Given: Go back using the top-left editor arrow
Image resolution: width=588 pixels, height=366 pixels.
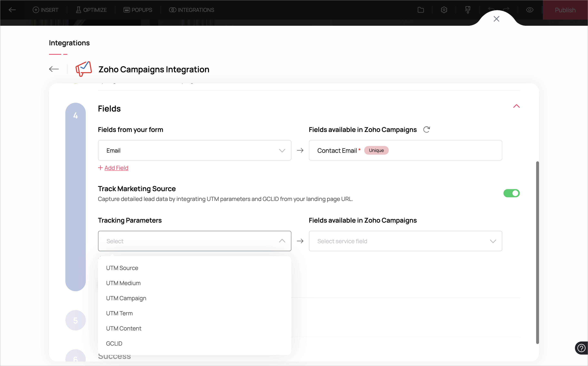Looking at the screenshot, I should tap(12, 10).
